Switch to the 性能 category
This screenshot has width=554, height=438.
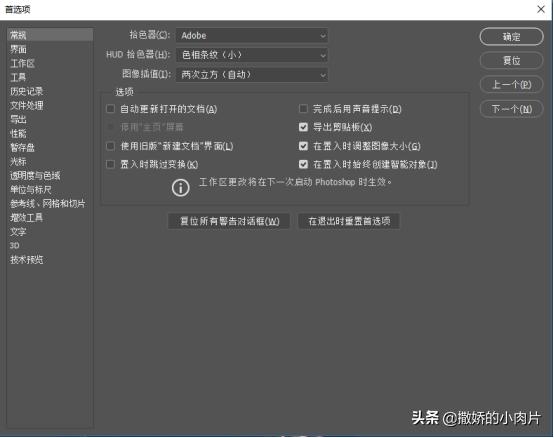pyautogui.click(x=18, y=134)
